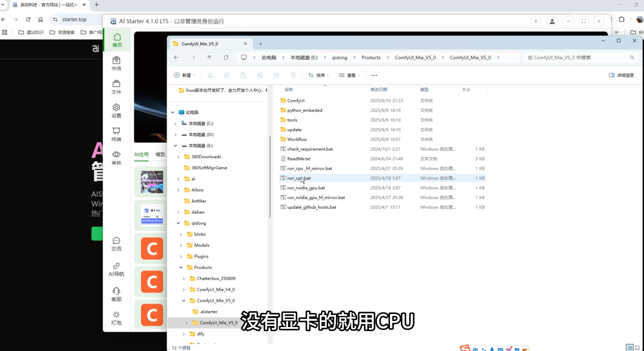Open the 交流 chat icon in AI Starter

click(116, 244)
